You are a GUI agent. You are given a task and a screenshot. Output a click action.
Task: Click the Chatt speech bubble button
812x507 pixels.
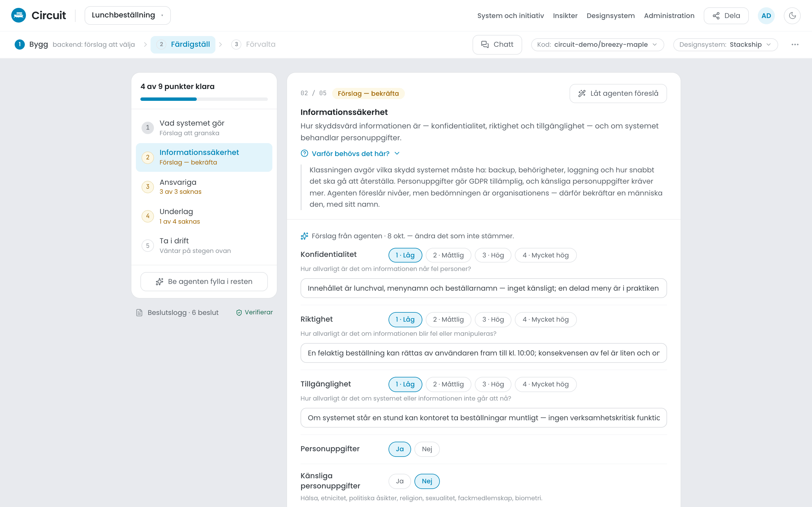tap(497, 45)
